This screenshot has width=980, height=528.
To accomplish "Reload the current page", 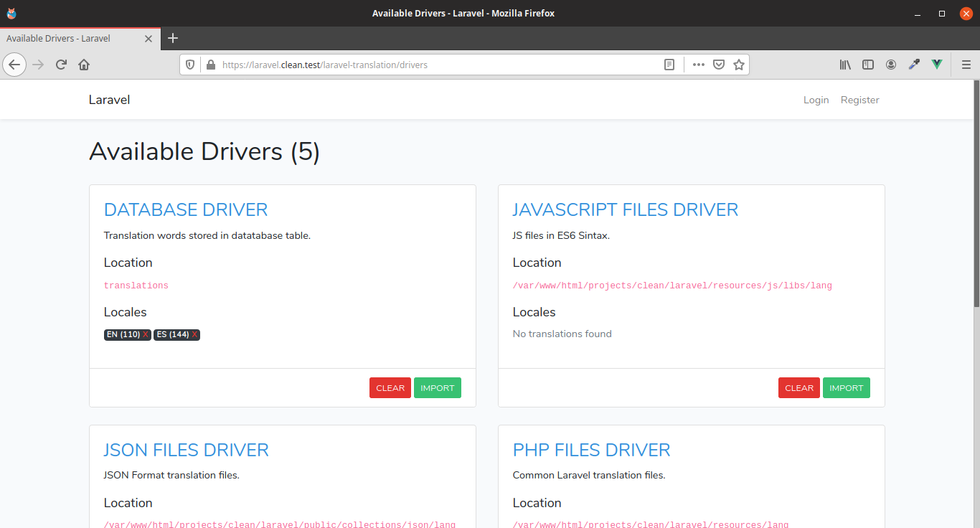I will click(x=61, y=65).
